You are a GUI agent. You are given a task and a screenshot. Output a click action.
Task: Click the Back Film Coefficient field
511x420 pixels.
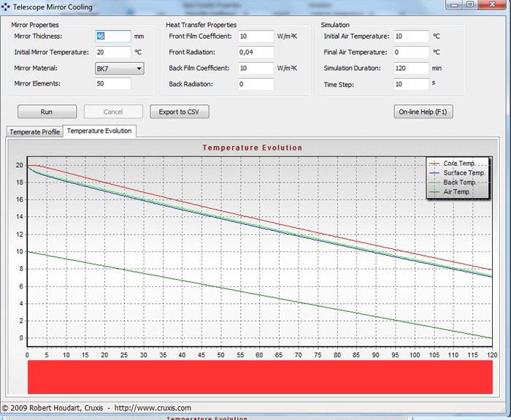point(255,68)
